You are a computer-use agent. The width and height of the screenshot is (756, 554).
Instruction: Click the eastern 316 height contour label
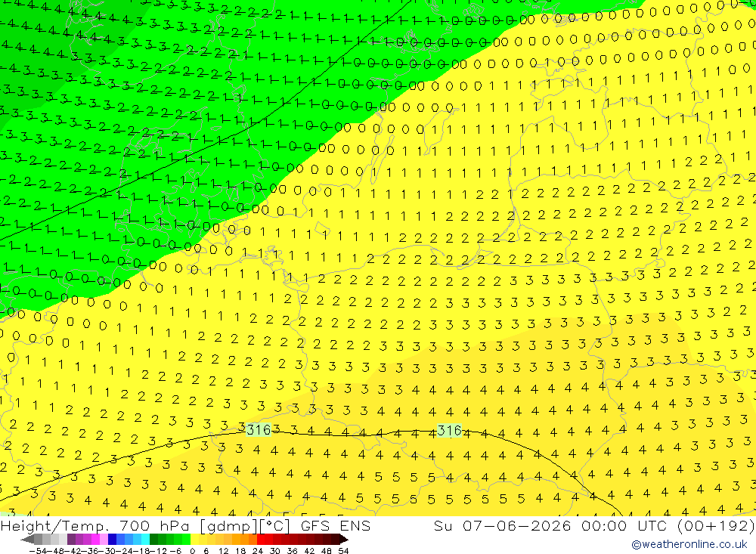(x=449, y=429)
